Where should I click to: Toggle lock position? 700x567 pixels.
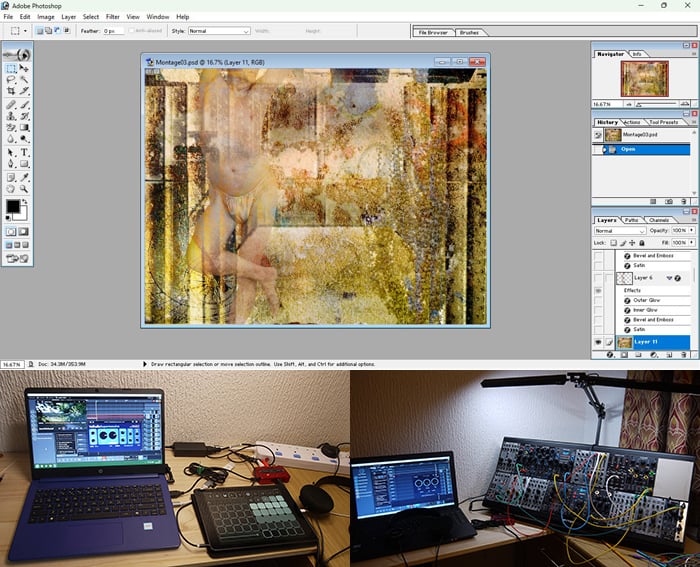632,243
